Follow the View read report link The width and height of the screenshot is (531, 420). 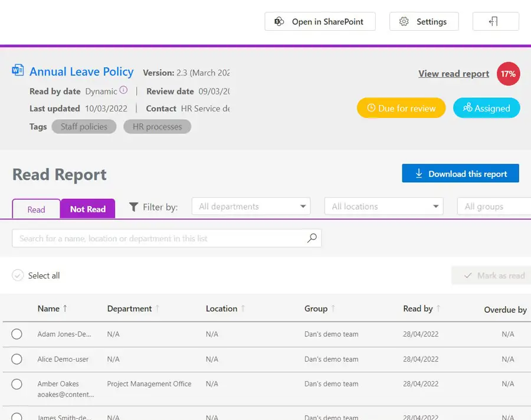pyautogui.click(x=454, y=74)
